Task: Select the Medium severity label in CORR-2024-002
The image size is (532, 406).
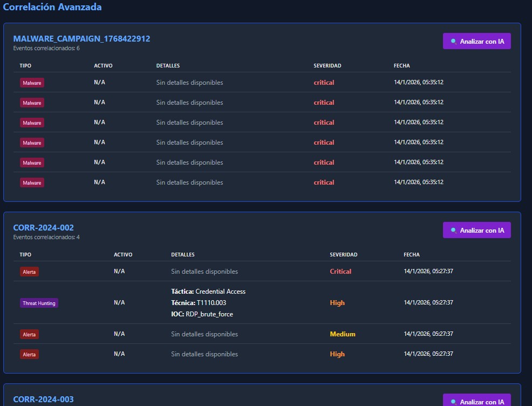Action: tap(343, 334)
